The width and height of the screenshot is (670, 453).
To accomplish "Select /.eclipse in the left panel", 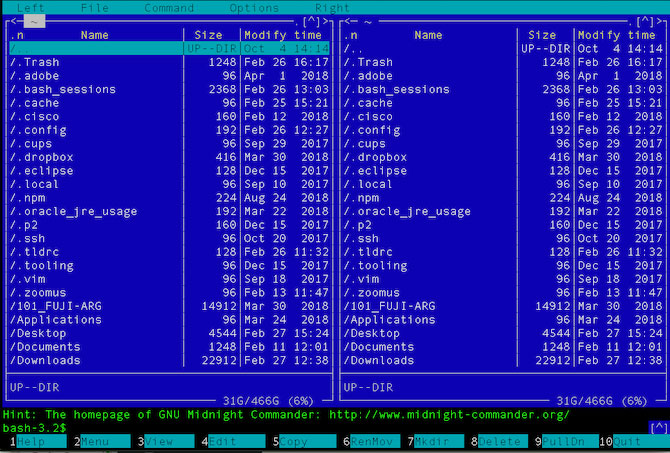I will (x=169, y=171).
